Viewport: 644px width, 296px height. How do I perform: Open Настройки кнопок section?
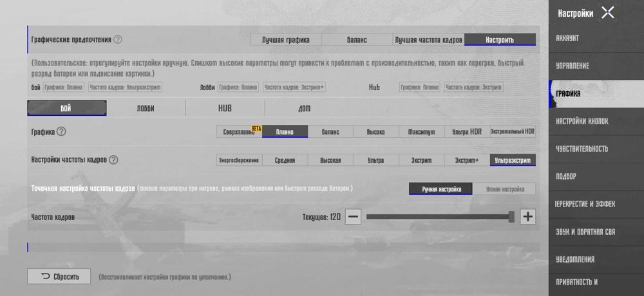click(x=596, y=122)
